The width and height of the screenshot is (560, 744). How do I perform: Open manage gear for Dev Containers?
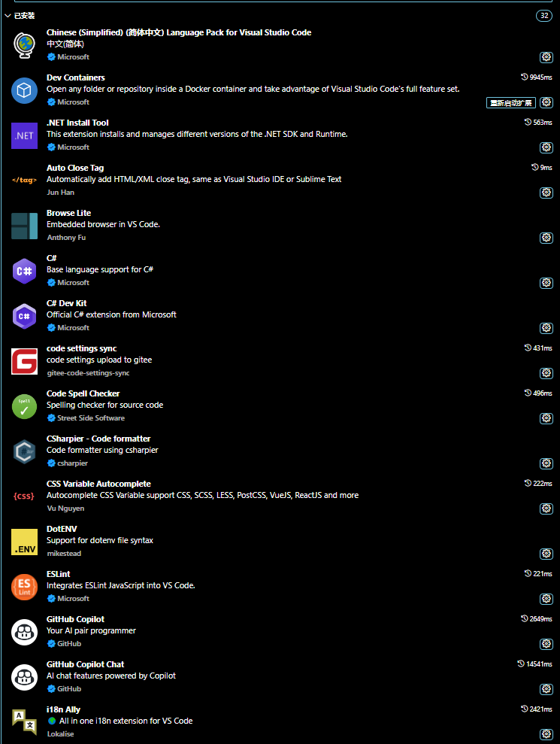(546, 102)
